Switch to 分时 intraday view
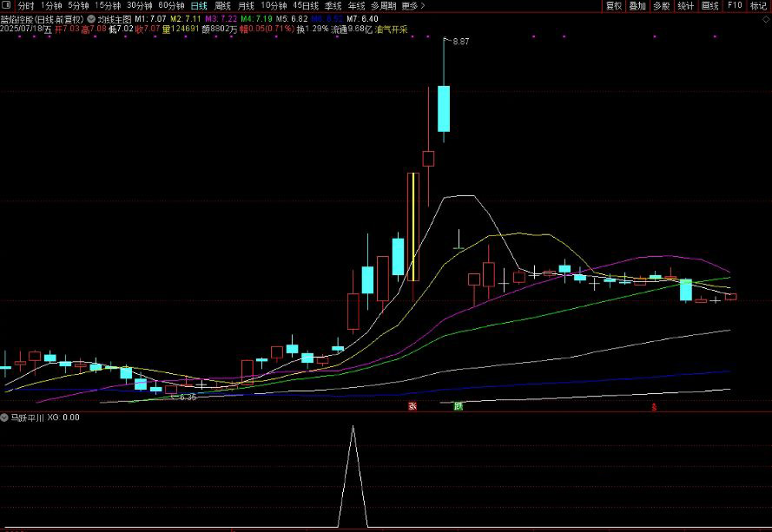 click(27, 5)
